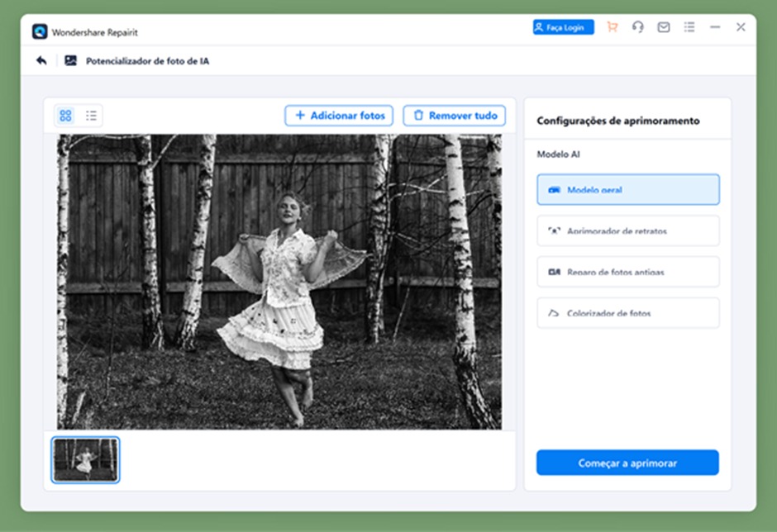This screenshot has height=532, width=777.
Task: Open the hamburger menu list icon
Action: point(689,27)
